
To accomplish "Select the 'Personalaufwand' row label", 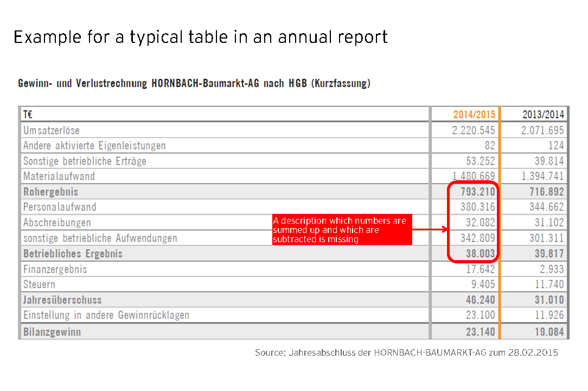I will click(x=60, y=207).
